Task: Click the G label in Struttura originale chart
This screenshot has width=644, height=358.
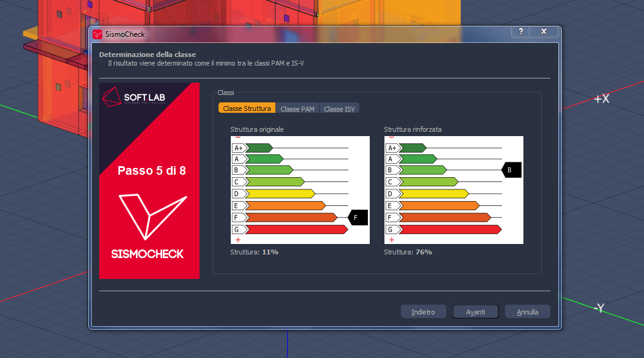Action: pyautogui.click(x=238, y=230)
